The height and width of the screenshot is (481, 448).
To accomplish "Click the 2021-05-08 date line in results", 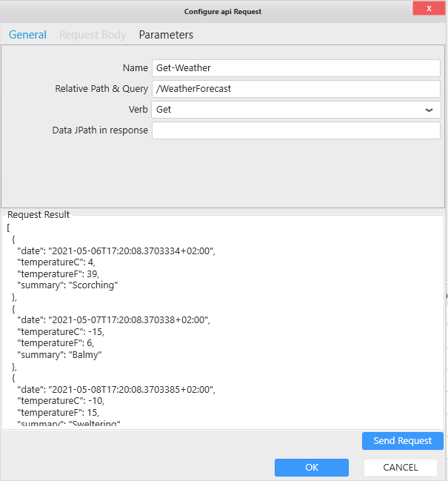I will point(116,390).
